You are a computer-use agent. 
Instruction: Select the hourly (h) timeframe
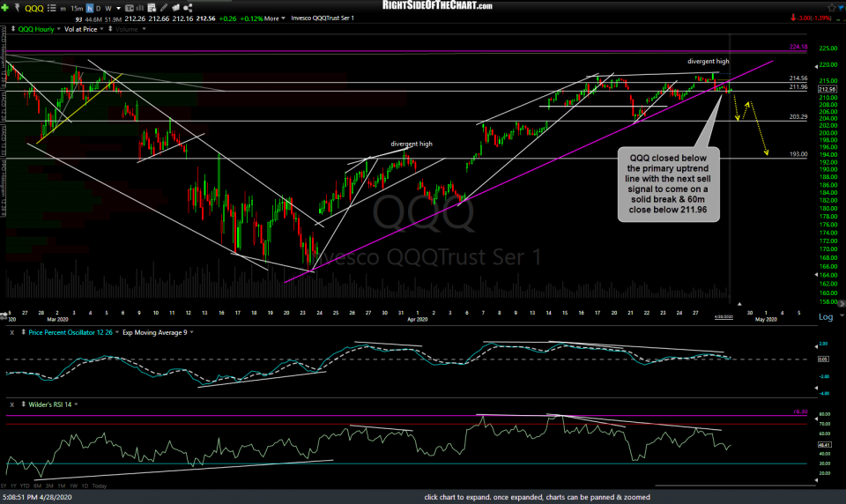(x=90, y=8)
